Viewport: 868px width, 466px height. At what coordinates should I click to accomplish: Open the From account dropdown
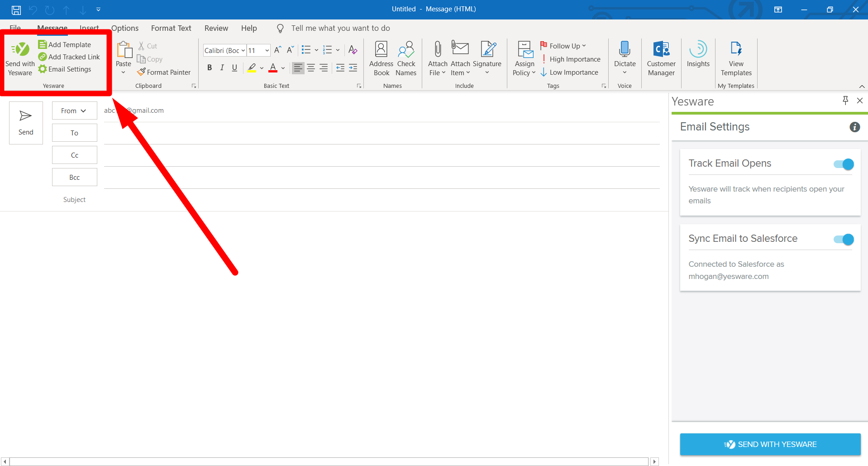coord(74,110)
